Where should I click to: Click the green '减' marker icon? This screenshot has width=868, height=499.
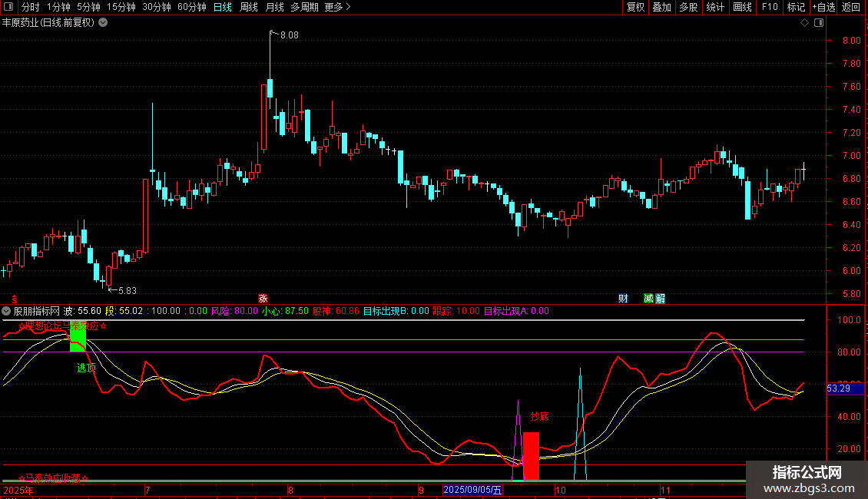[649, 299]
